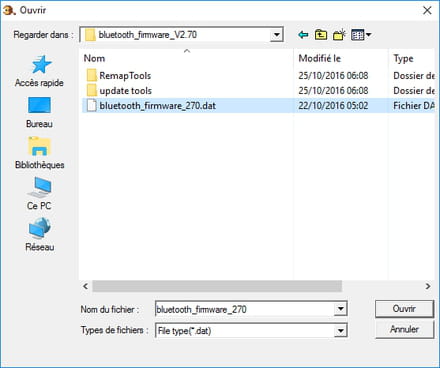Select the bluetooth_firmware_270.dat file icon
Screen dimensions: 440x368
coord(91,106)
